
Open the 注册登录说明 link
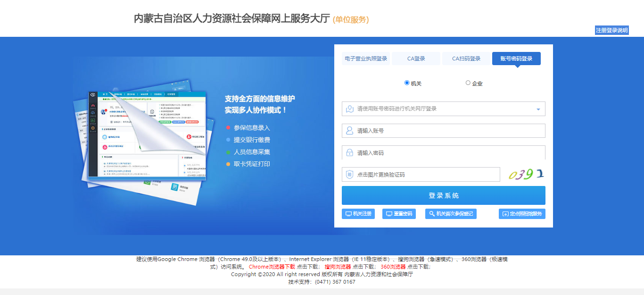[x=611, y=30]
